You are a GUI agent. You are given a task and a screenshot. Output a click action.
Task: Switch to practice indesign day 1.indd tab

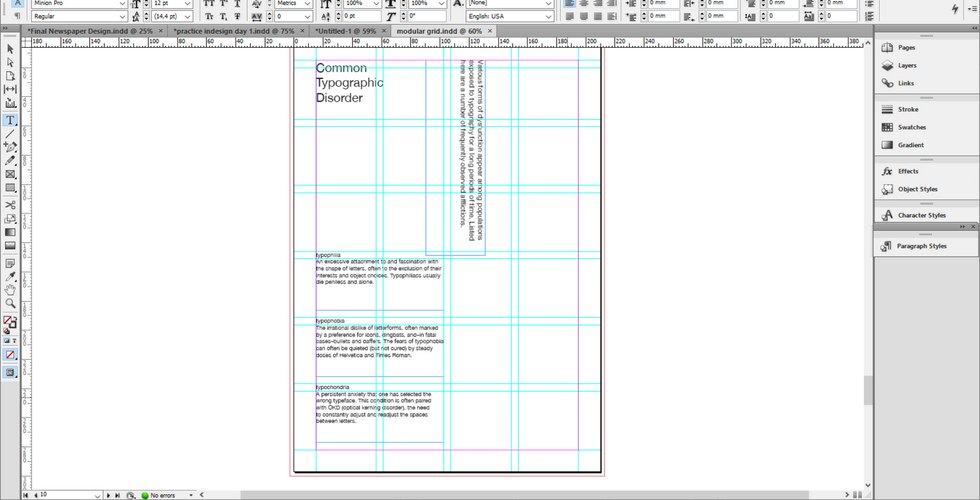233,31
